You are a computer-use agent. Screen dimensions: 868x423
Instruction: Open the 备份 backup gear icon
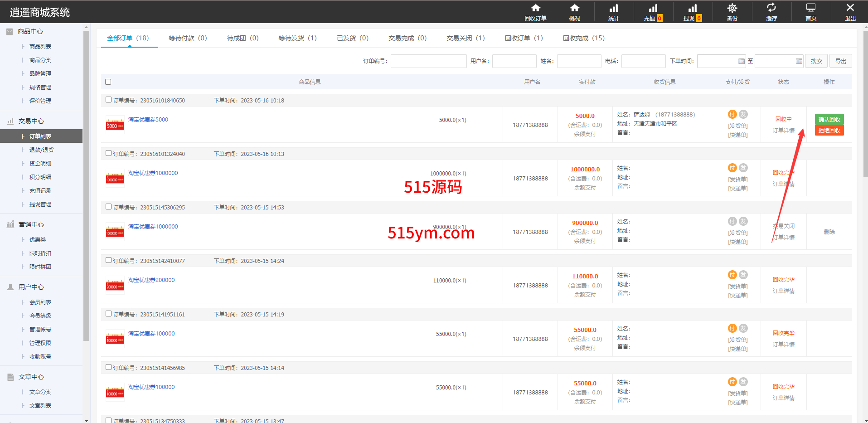tap(732, 8)
